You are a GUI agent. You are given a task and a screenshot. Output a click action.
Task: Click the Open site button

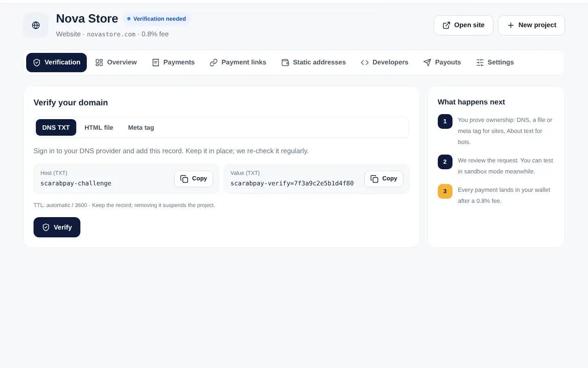pos(464,25)
